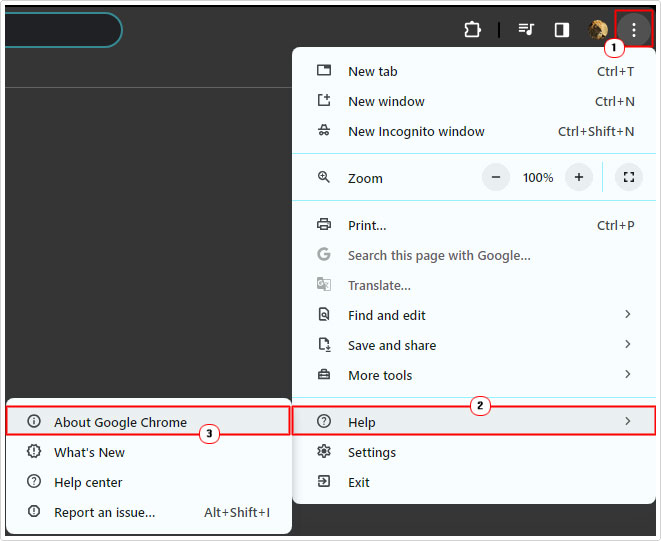Open the profile avatar
661x541 pixels.
(598, 30)
